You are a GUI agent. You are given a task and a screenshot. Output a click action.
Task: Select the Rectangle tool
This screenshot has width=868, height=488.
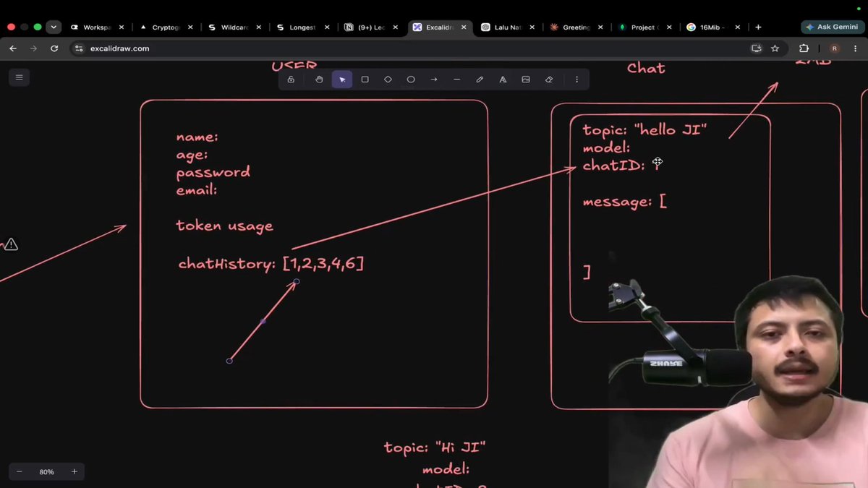click(x=365, y=80)
